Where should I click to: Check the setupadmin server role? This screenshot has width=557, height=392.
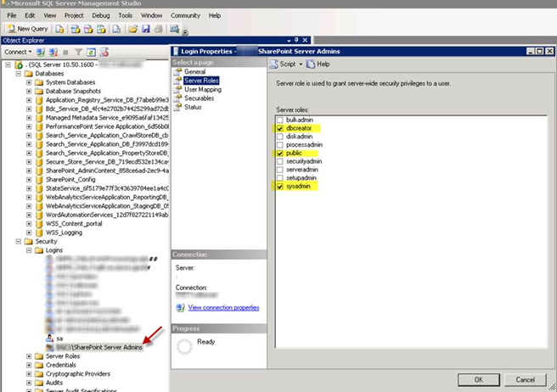(x=280, y=178)
